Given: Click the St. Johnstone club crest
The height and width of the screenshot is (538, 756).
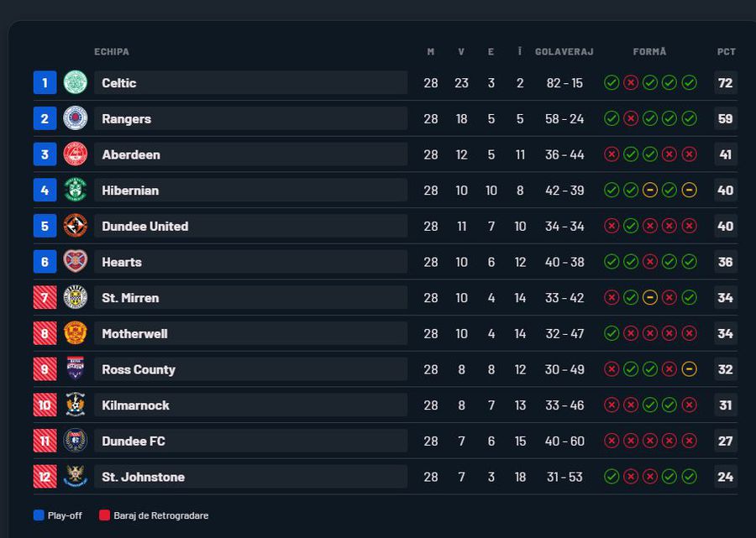Looking at the screenshot, I should [x=76, y=477].
